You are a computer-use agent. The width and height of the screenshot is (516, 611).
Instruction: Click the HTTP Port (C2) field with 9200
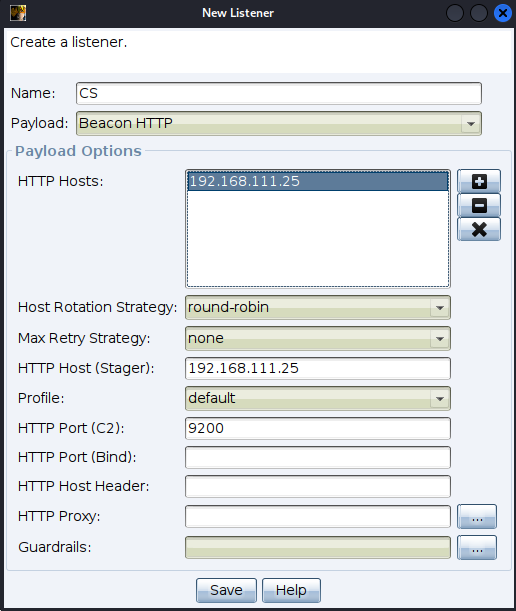click(318, 428)
